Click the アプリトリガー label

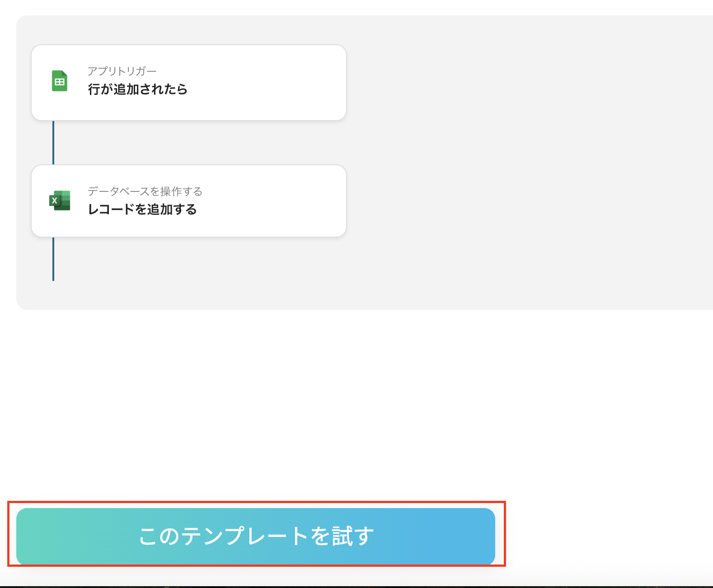coord(122,71)
